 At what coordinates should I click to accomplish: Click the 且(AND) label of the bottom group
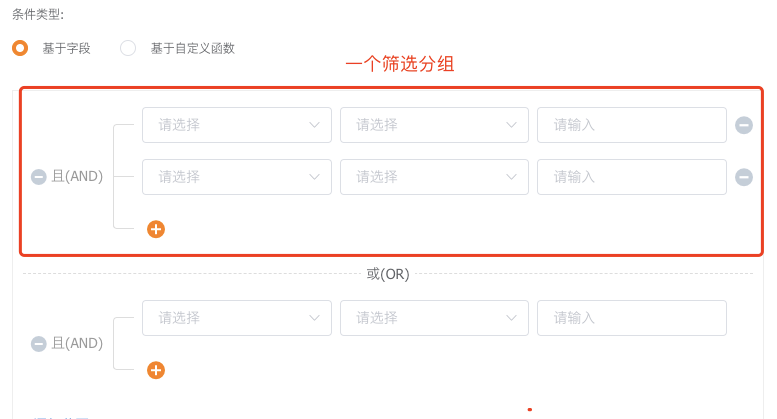click(77, 344)
